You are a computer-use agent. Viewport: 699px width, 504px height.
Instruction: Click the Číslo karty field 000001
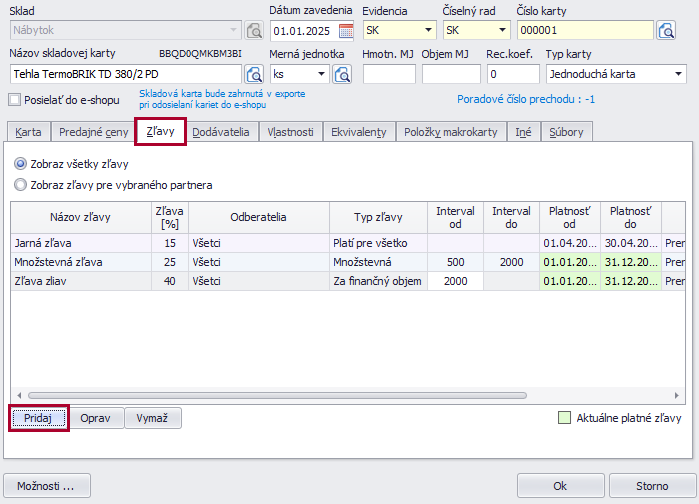point(585,30)
